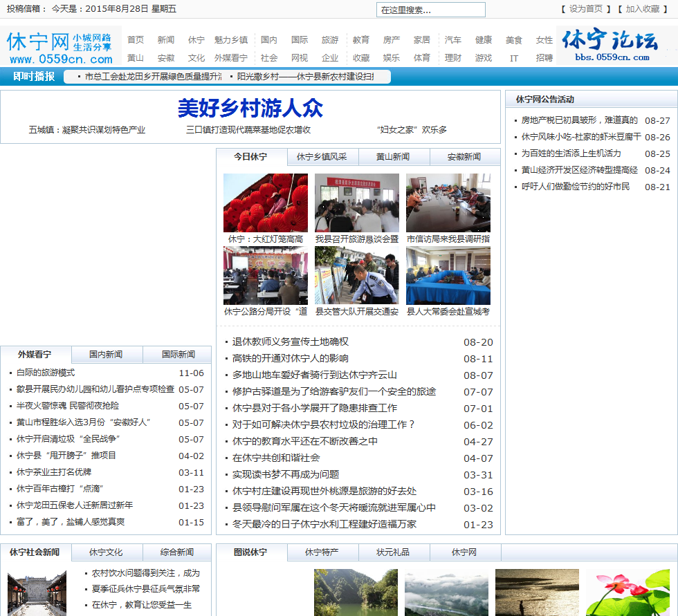Open 退休教师义务宣传土地确权 article

coord(290,342)
